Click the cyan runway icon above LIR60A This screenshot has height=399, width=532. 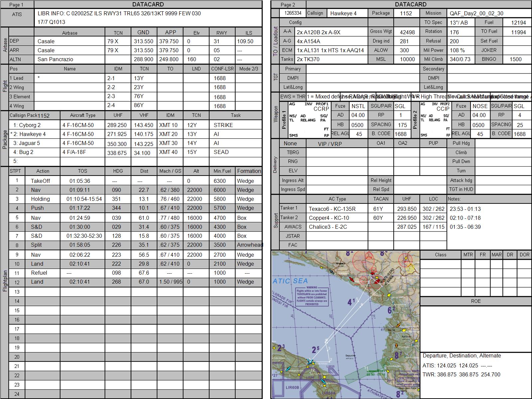323,381
